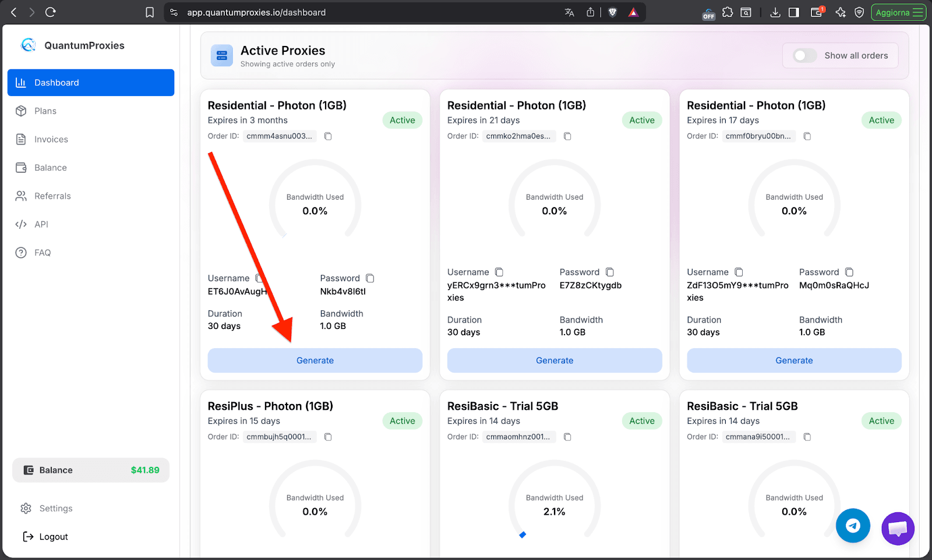Open site info control in address bar

(x=174, y=12)
